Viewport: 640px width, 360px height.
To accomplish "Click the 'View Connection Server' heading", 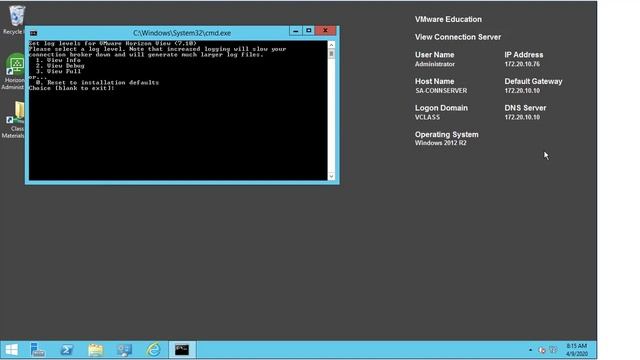I will [458, 37].
